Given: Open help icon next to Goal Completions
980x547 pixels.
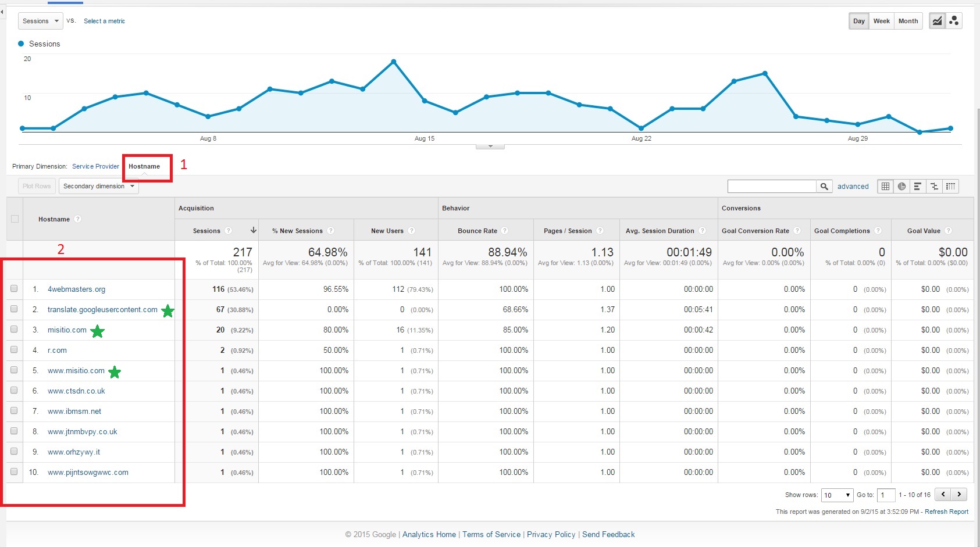Looking at the screenshot, I should [x=878, y=231].
